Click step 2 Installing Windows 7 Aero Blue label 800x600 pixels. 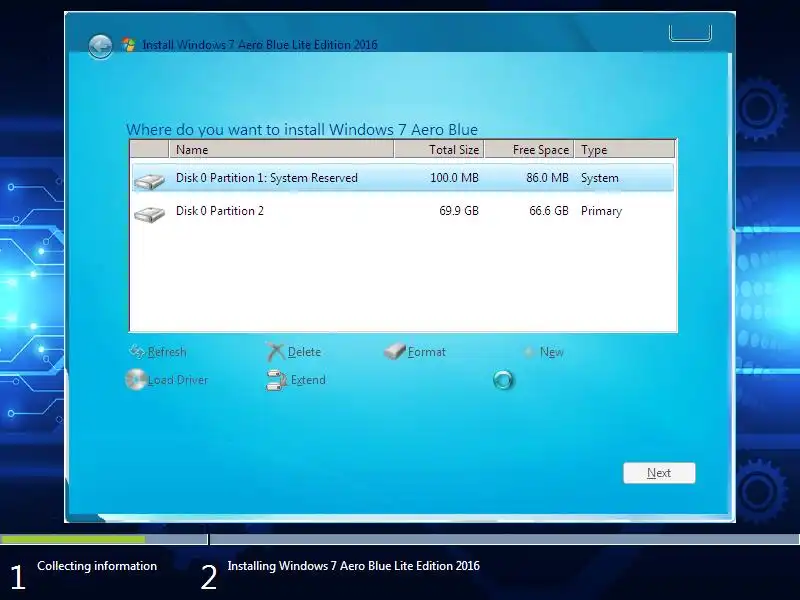[354, 566]
